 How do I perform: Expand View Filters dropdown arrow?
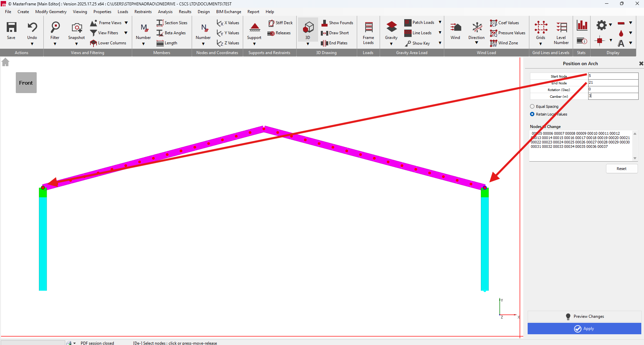[x=126, y=33]
